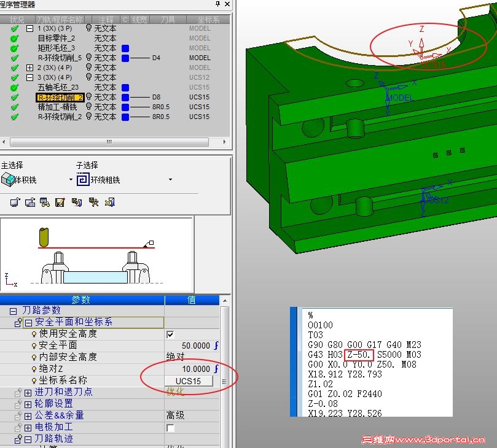
Task: Collapse the 刀路参数 group
Action: (13, 311)
